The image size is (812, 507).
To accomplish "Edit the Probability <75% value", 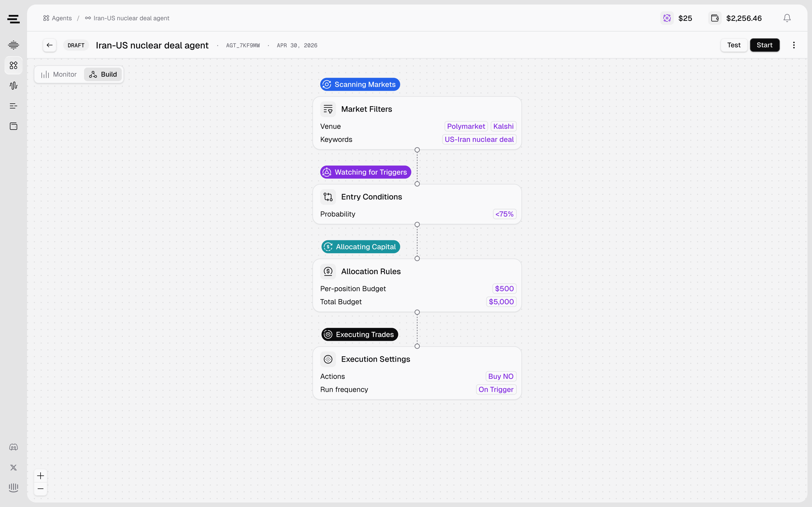I will [x=504, y=214].
